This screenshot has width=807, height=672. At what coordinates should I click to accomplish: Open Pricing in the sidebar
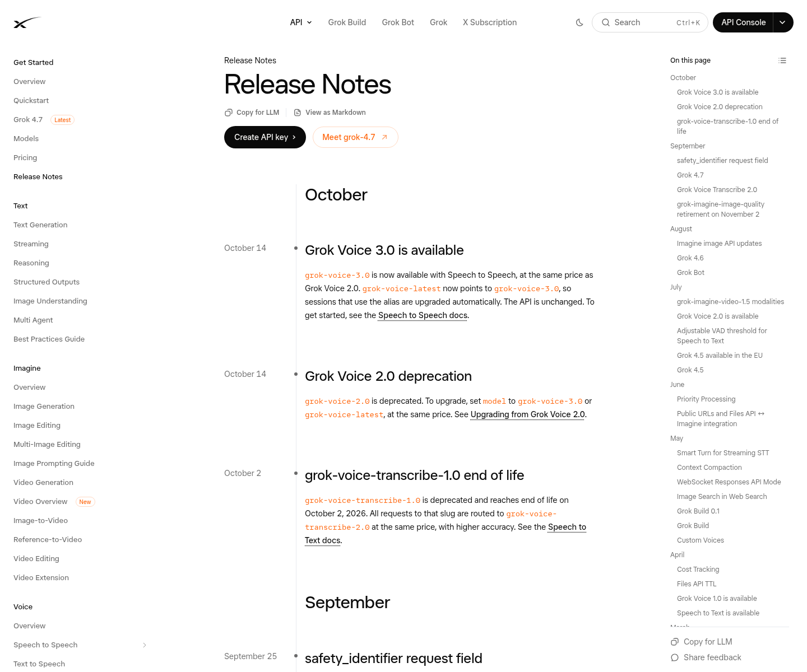coord(25,158)
